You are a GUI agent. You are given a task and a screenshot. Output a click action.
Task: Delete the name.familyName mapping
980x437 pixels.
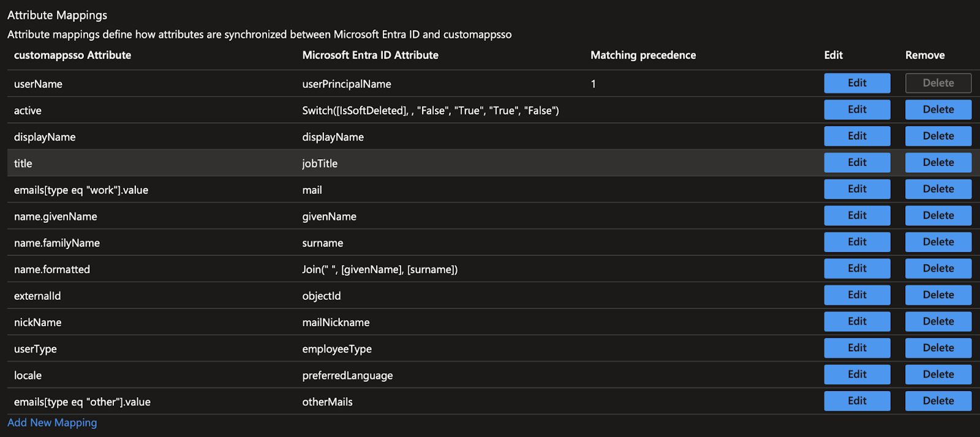point(938,242)
